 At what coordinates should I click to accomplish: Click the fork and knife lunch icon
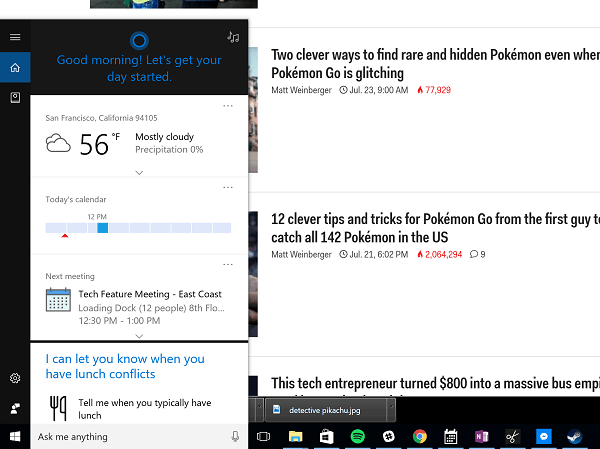pos(58,408)
